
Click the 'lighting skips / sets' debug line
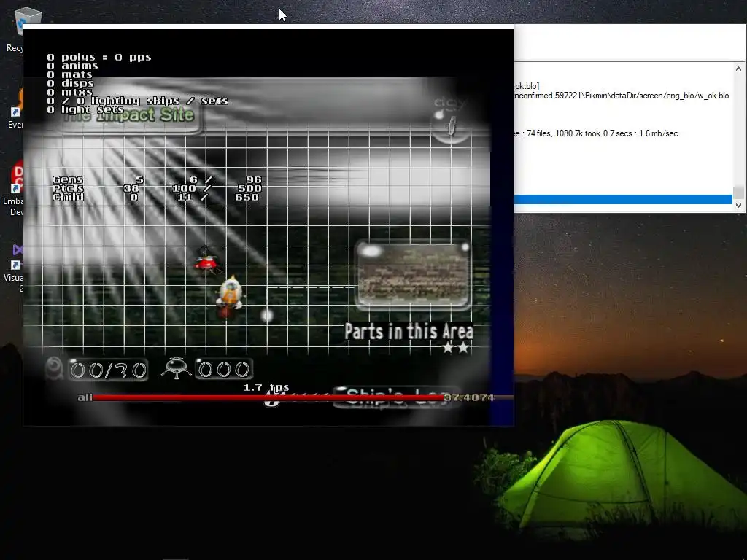tap(138, 101)
